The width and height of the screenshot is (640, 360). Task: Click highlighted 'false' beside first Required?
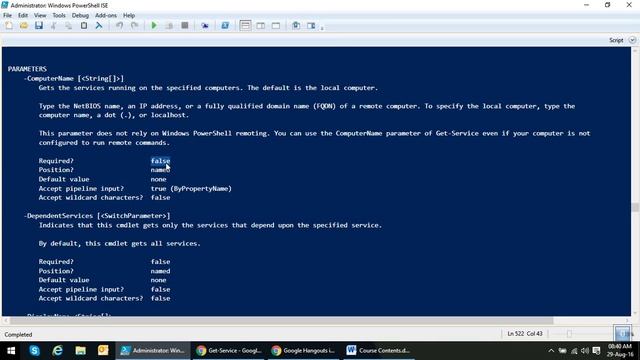point(160,161)
